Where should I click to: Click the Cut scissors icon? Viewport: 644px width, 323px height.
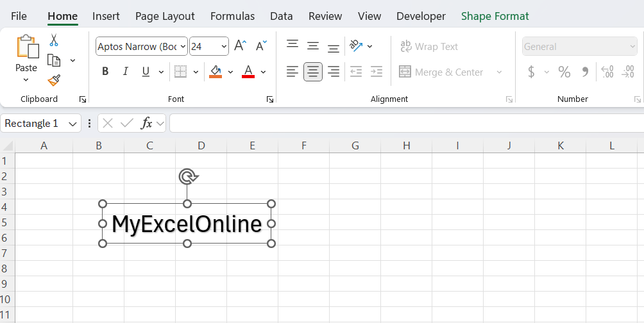54,40
